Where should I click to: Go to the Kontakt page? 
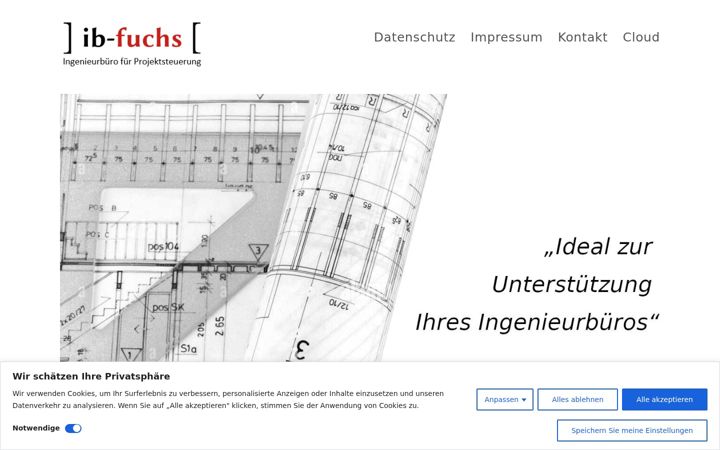pyautogui.click(x=582, y=37)
